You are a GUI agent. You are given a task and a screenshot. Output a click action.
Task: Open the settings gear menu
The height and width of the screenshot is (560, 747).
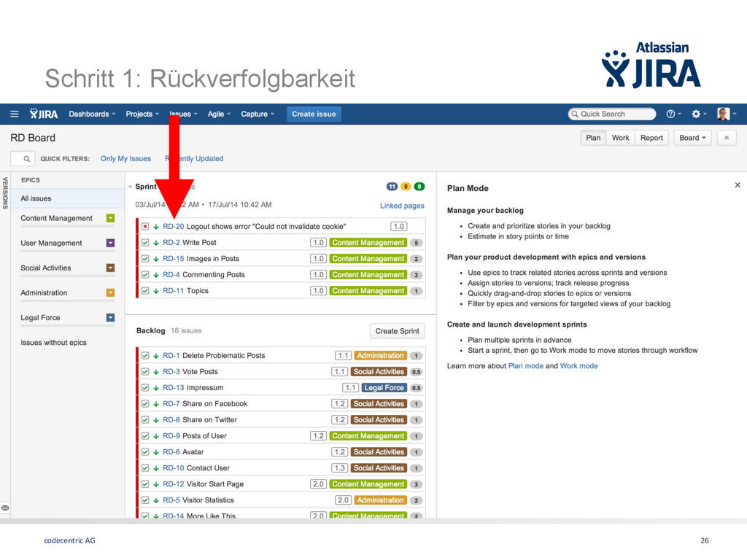[699, 114]
